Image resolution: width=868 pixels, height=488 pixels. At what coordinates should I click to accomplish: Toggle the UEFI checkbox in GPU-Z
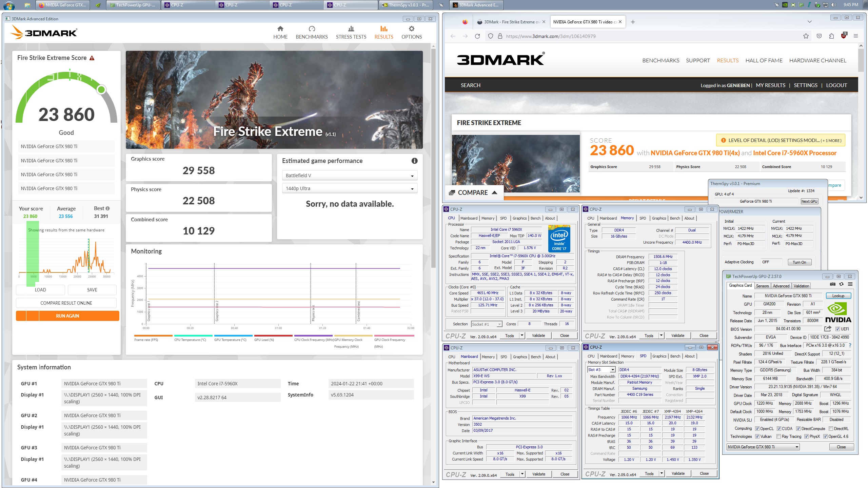pos(837,329)
